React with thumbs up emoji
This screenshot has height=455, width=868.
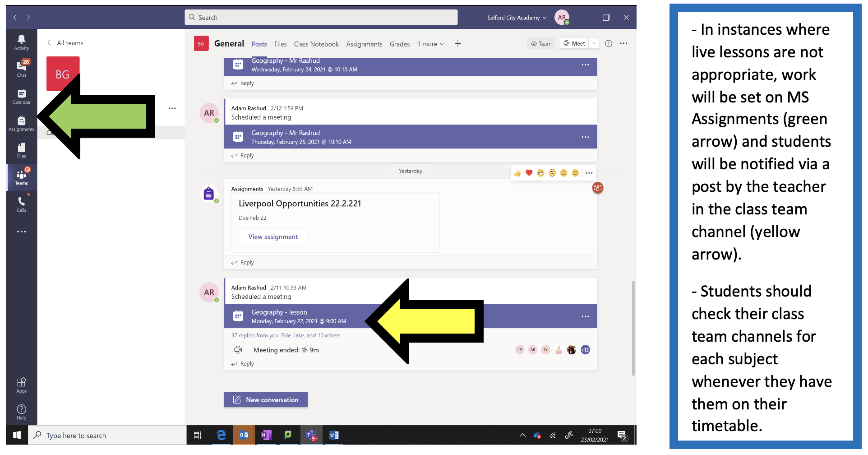(x=517, y=173)
